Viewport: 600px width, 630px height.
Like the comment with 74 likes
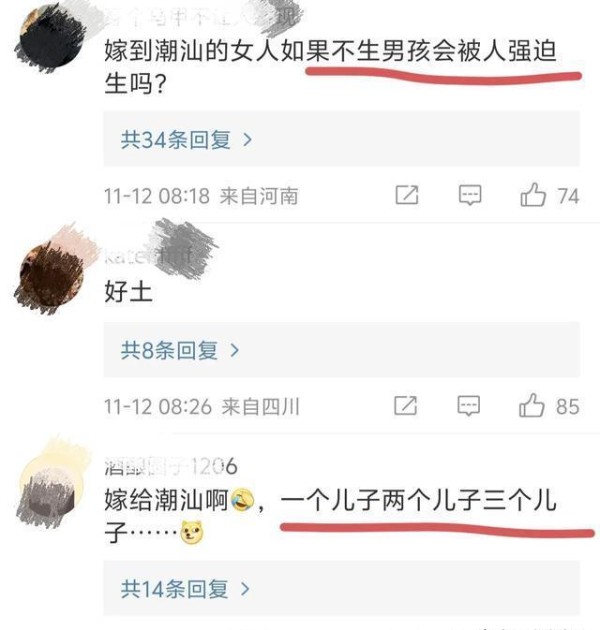pyautogui.click(x=533, y=195)
